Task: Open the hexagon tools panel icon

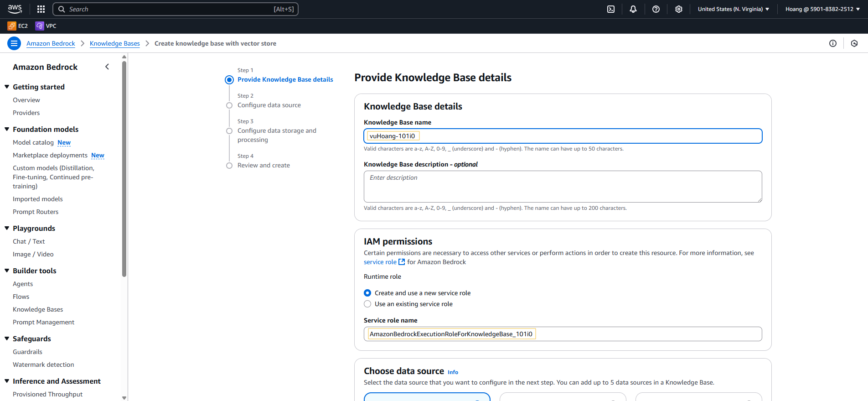Action: (x=854, y=43)
